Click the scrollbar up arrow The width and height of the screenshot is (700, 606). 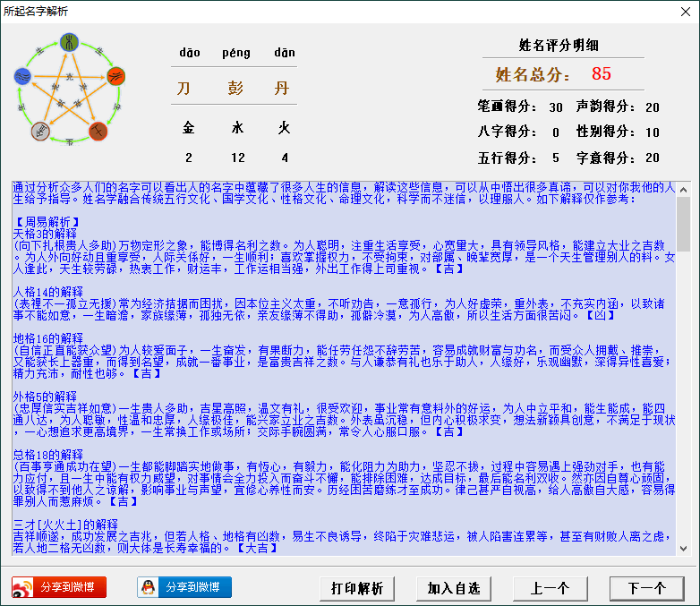tap(684, 188)
